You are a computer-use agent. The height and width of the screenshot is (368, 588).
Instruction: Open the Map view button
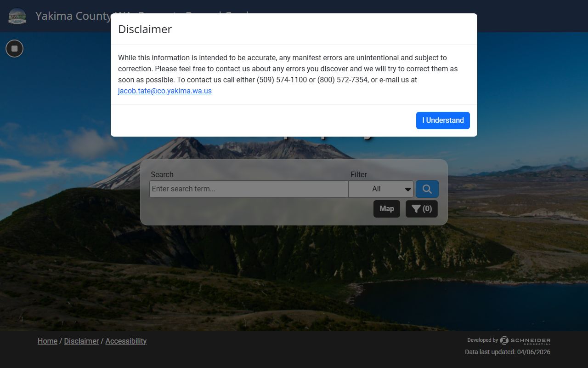pos(386,209)
